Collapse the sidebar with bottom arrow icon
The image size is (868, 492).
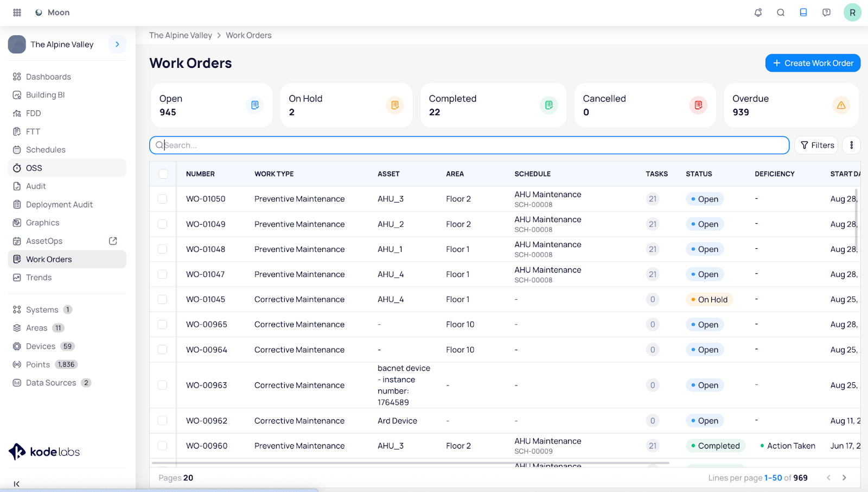click(x=17, y=483)
